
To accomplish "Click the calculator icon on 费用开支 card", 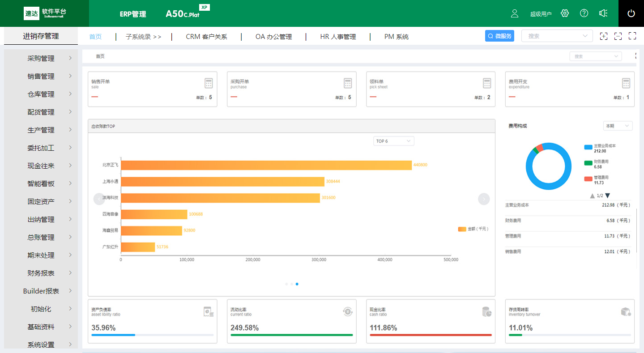I will tap(626, 83).
